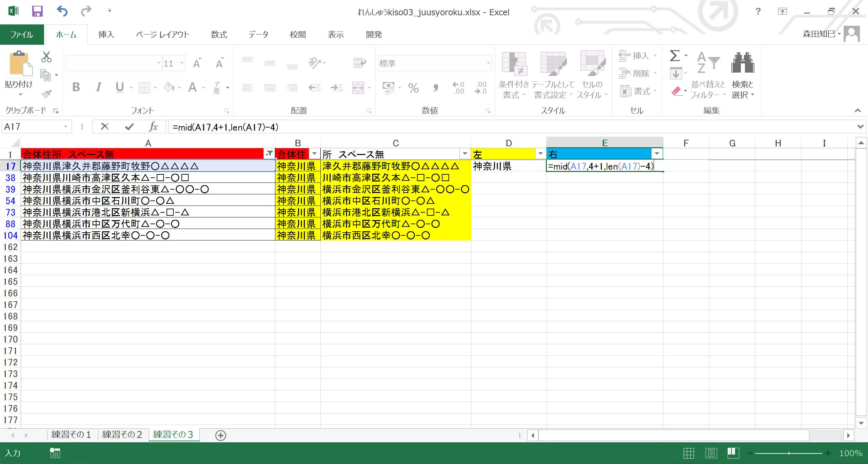Screen dimensions: 868x464
Task: Add a new sheet with the plus icon
Action: (221, 436)
